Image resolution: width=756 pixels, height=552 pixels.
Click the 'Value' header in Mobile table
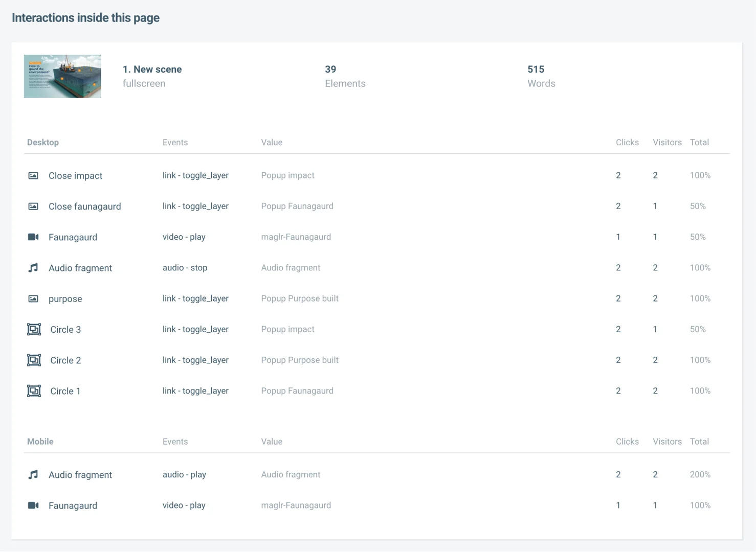272,442
